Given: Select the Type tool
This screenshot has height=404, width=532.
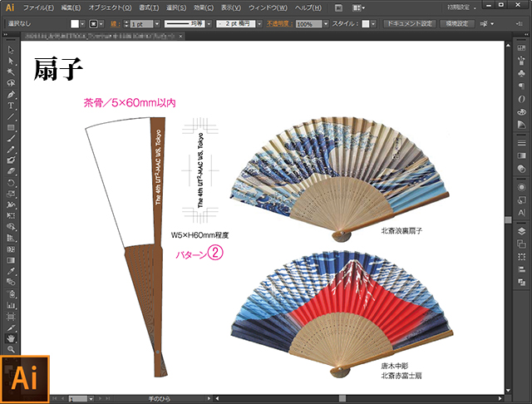Looking at the screenshot, I should click(11, 106).
